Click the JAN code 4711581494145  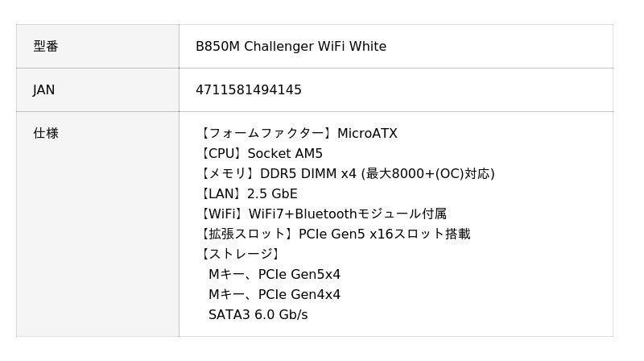249,90
